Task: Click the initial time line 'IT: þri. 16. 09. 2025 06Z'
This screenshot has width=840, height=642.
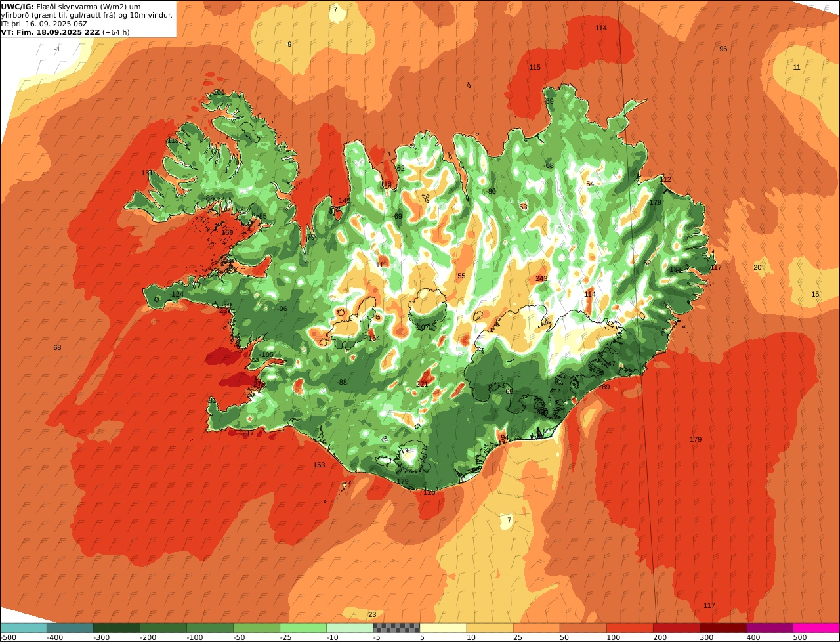Action: click(45, 24)
